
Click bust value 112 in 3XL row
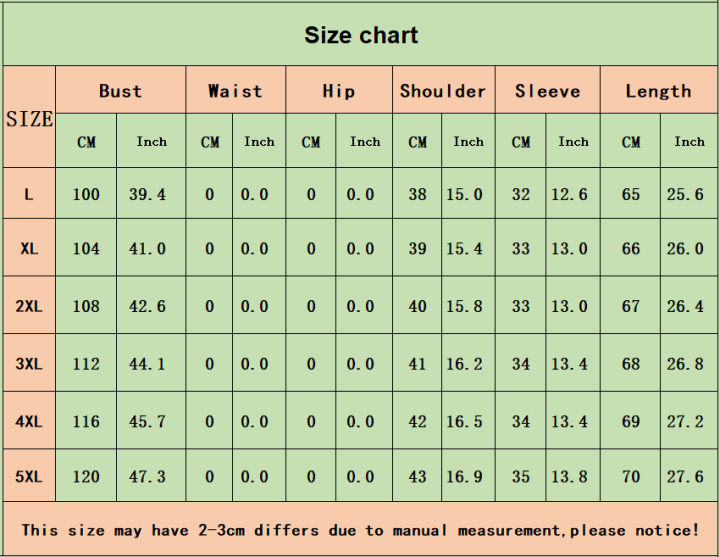(86, 364)
